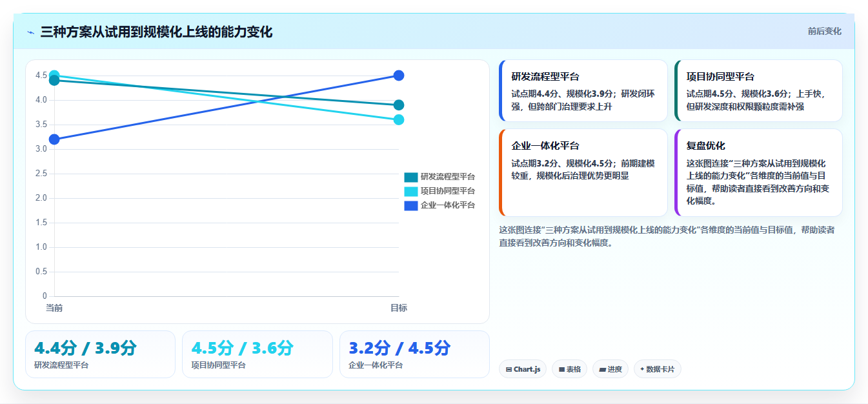Open the 企业一体化平台 description card title
This screenshot has height=404, width=868.
(x=545, y=146)
